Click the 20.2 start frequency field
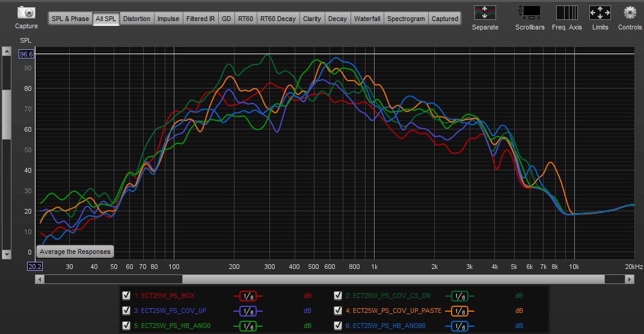 [35, 267]
